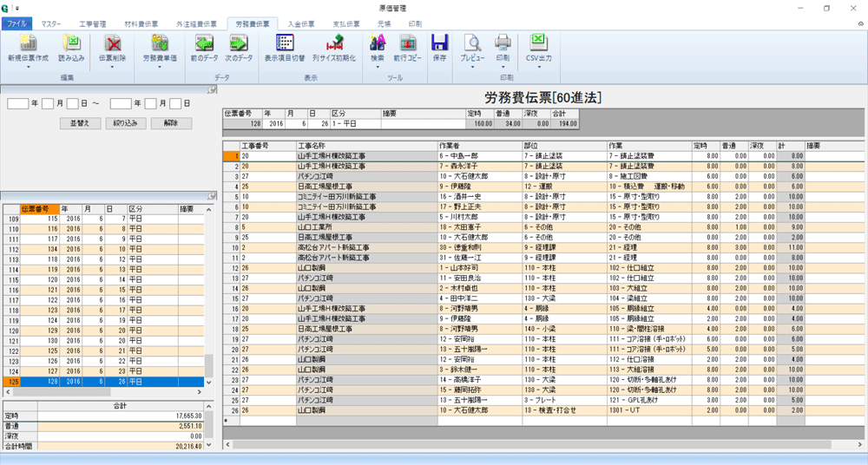
Task: Click the 表示項目切替 (toggle display columns) icon
Action: pyautogui.click(x=285, y=43)
